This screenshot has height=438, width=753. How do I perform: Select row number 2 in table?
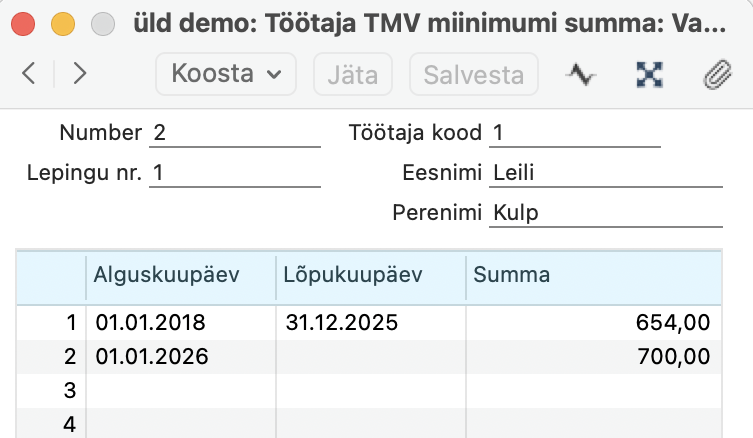pyautogui.click(x=70, y=356)
